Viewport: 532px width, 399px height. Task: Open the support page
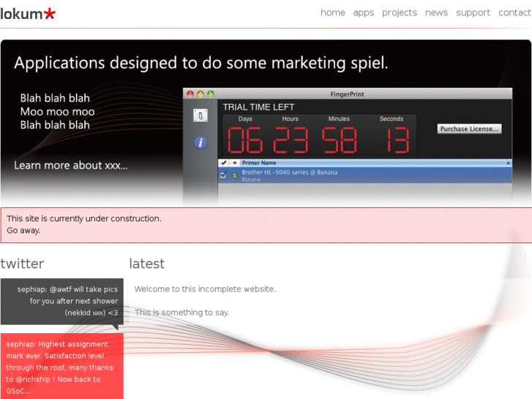coord(473,13)
